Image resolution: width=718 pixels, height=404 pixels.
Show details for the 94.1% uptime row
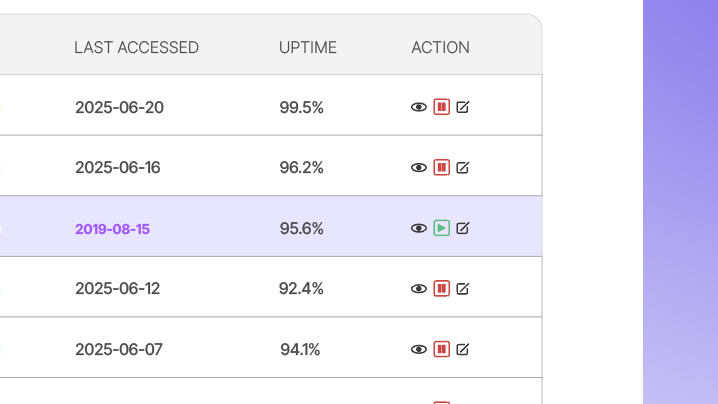pos(419,350)
